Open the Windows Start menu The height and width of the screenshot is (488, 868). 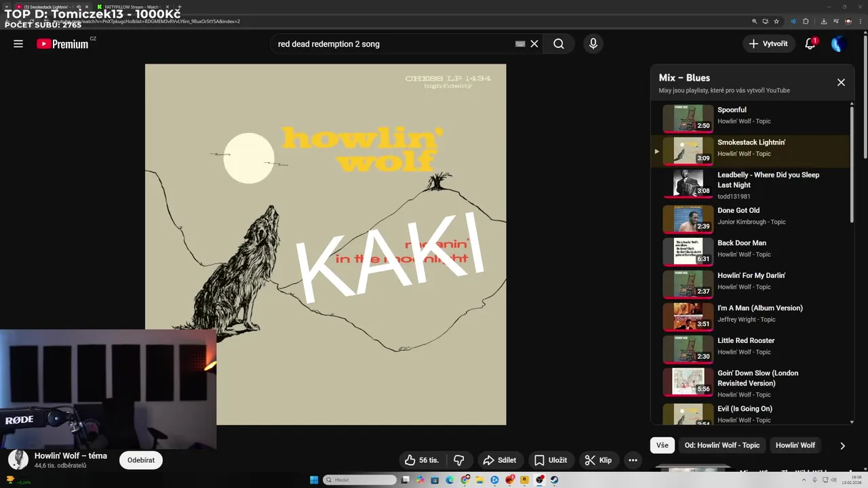[314, 480]
